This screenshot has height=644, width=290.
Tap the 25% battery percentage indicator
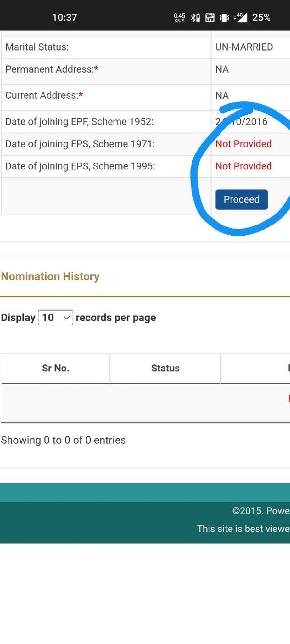pyautogui.click(x=261, y=18)
